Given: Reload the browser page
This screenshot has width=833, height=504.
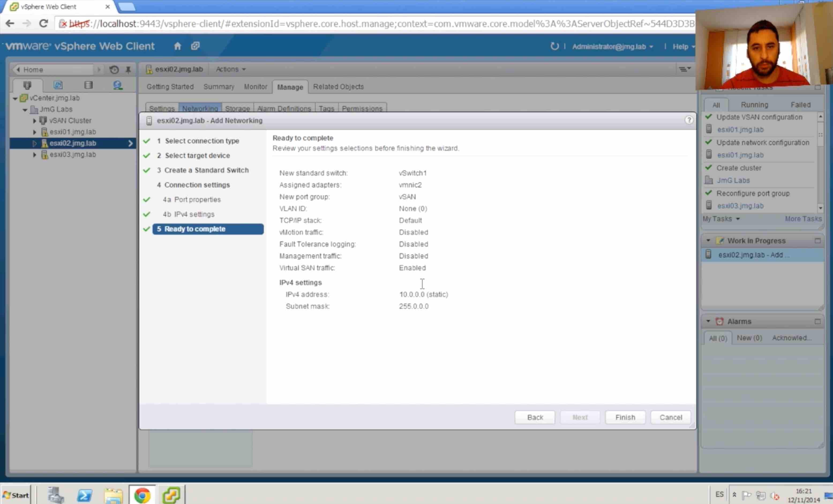Looking at the screenshot, I should [44, 23].
